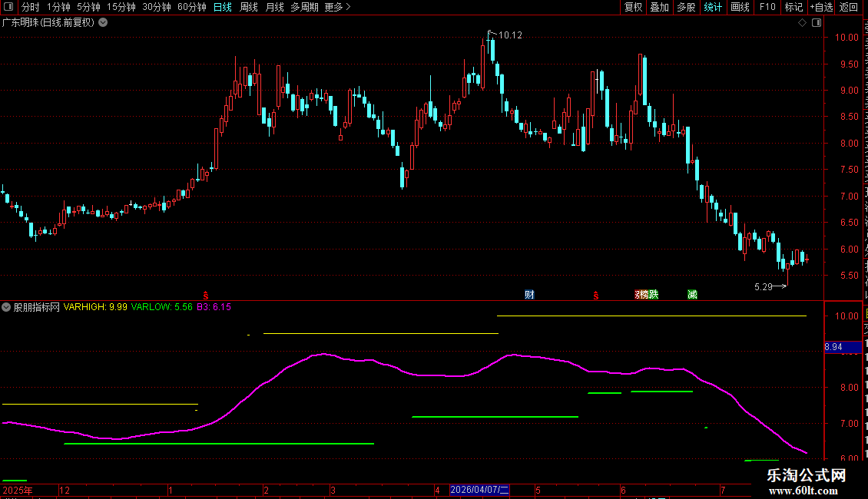The width and height of the screenshot is (868, 499).
Task: Switch to 月线 monthly chart
Action: 274,7
